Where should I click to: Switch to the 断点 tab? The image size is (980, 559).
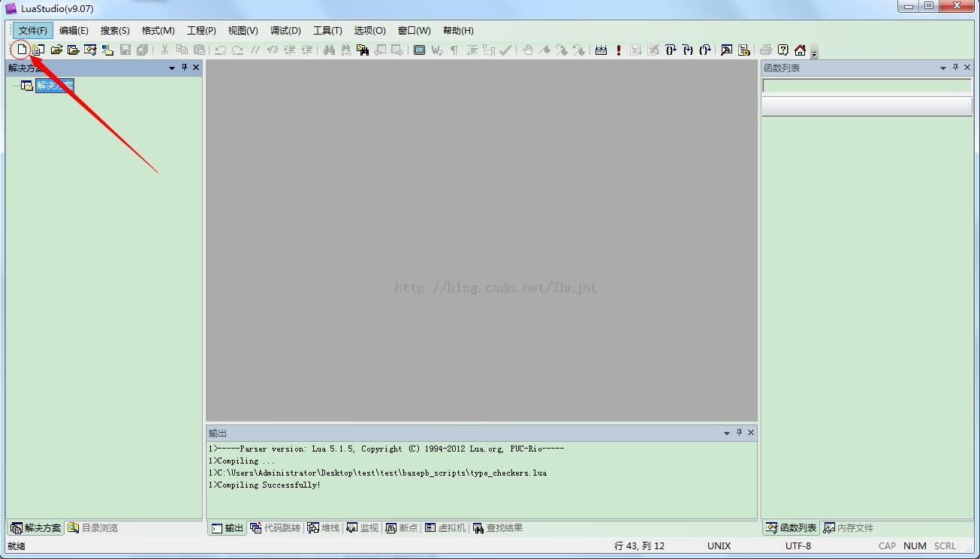pos(402,528)
